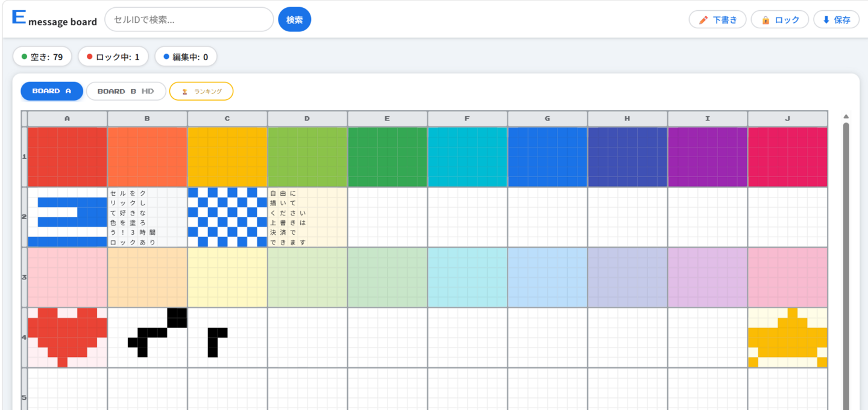Click the scrollbar up arrow
This screenshot has height=410, width=868.
pos(846,116)
